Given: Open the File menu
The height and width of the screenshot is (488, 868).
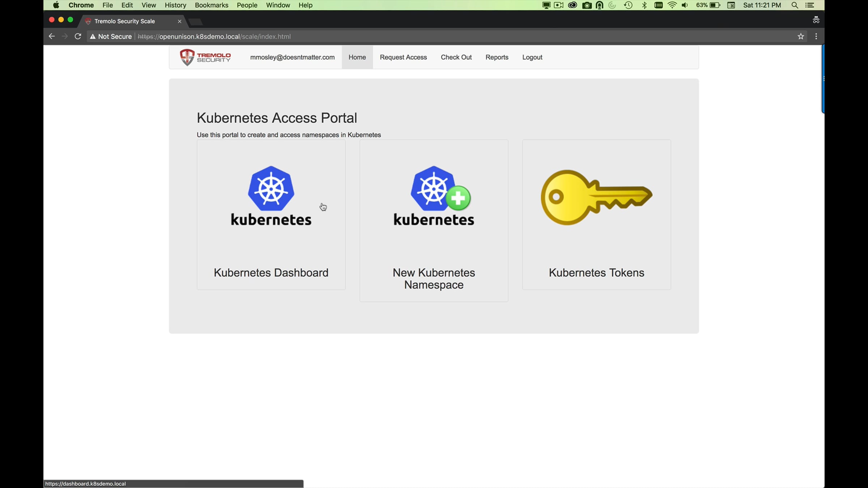Looking at the screenshot, I should [x=107, y=5].
